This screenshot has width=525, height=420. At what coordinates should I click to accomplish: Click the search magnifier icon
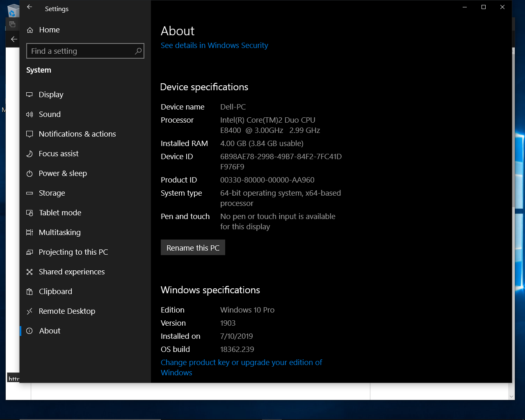138,51
